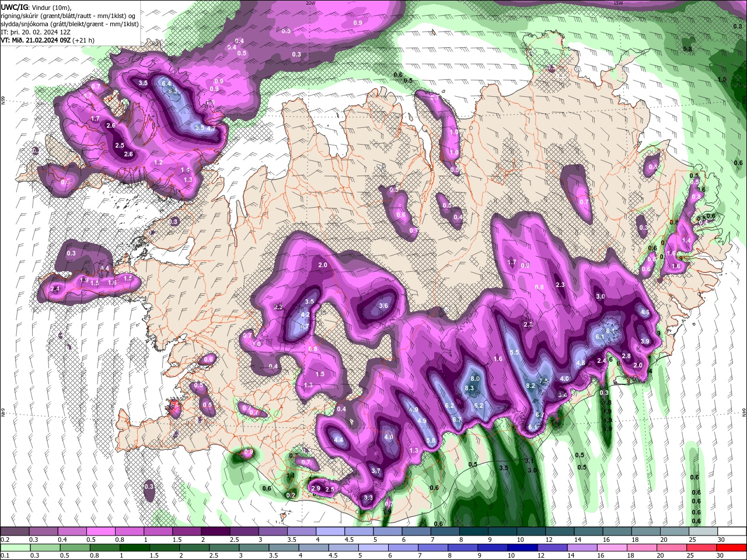Click the light periwinkle 4 swatch in top legend
The height and width of the screenshot is (560, 747).
[x=330, y=531]
